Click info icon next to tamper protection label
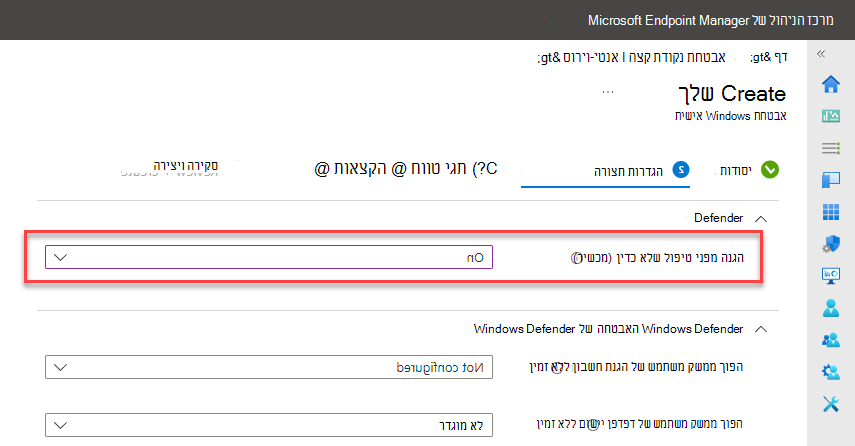This screenshot has height=446, width=855. (576, 257)
